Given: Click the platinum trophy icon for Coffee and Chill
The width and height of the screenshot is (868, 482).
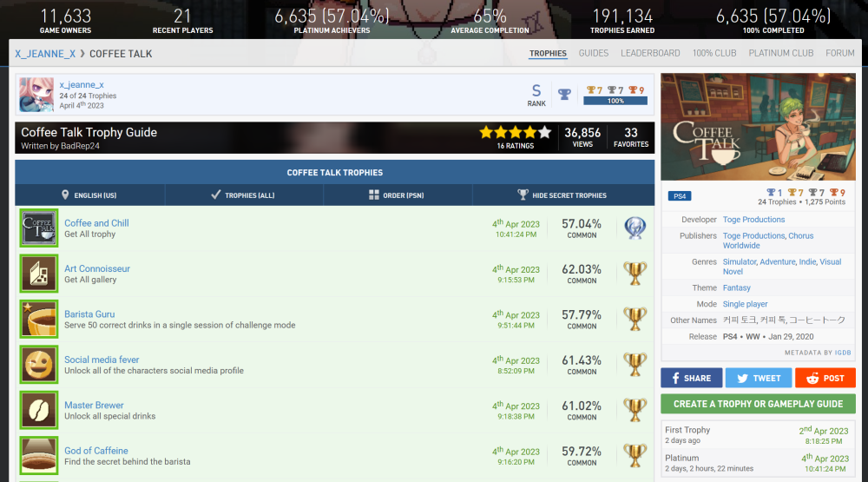Looking at the screenshot, I should 635,228.
